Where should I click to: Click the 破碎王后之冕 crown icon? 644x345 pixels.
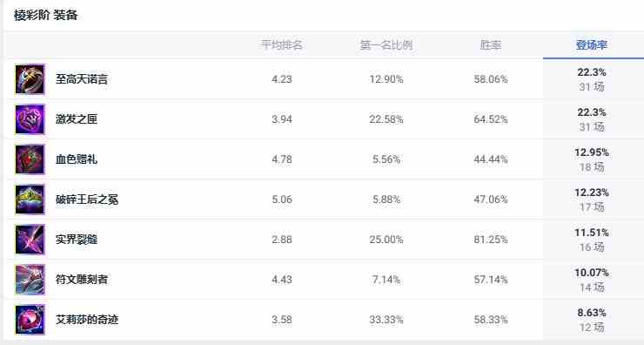pyautogui.click(x=30, y=200)
